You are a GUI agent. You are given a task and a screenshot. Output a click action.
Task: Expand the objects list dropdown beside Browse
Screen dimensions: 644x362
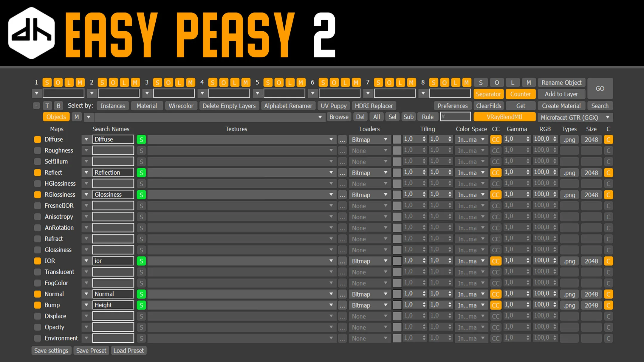coord(320,117)
